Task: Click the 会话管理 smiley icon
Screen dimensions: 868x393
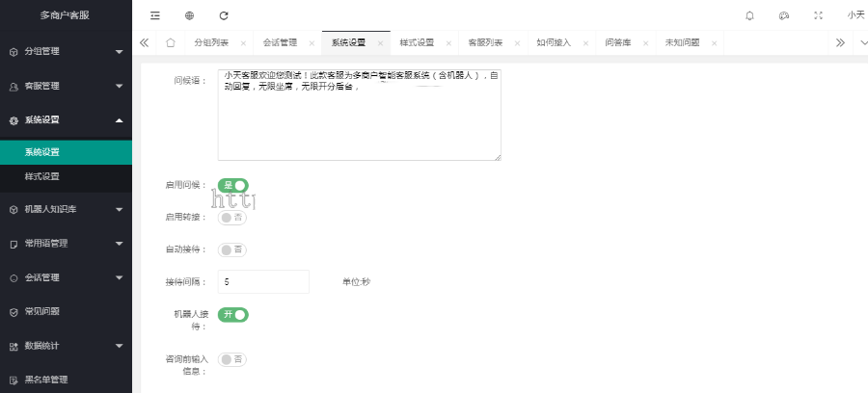Action: click(x=14, y=278)
